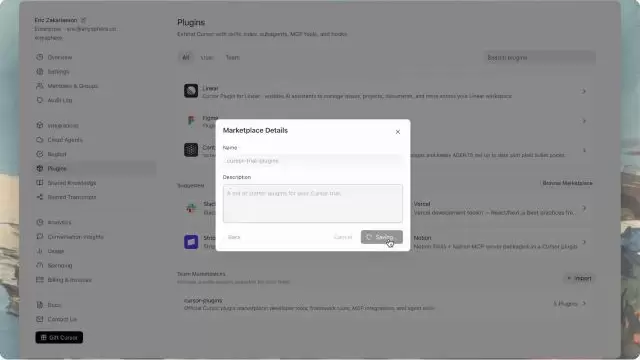
Task: Open the chevron on the third plugin row
Action: click(584, 150)
